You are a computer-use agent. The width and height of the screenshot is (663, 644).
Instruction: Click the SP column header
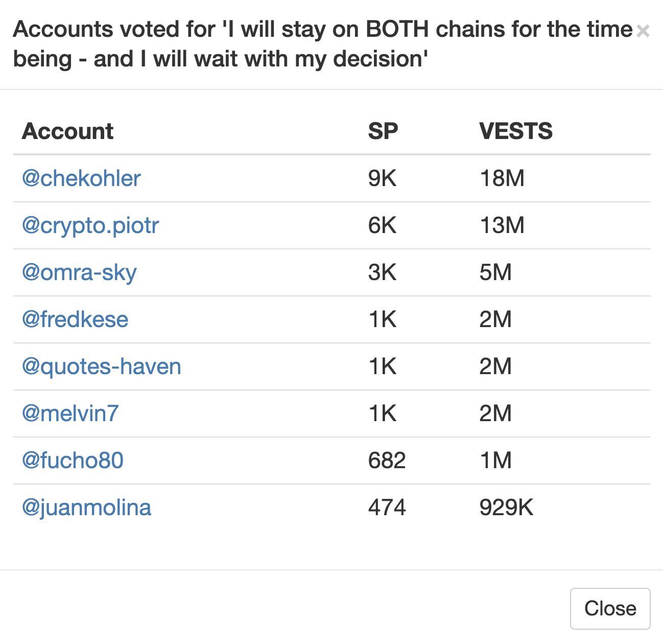383,131
